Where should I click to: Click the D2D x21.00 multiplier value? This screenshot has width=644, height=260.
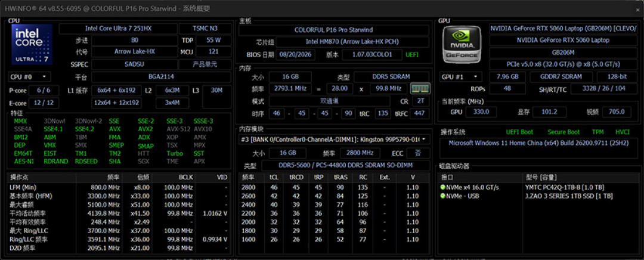[140, 247]
